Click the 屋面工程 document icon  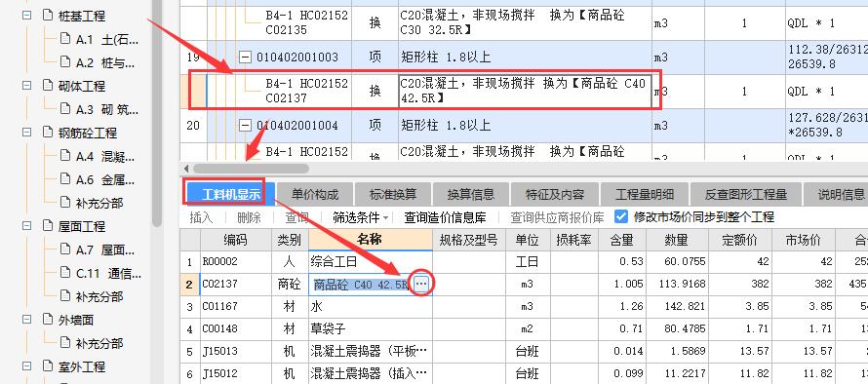click(x=48, y=226)
